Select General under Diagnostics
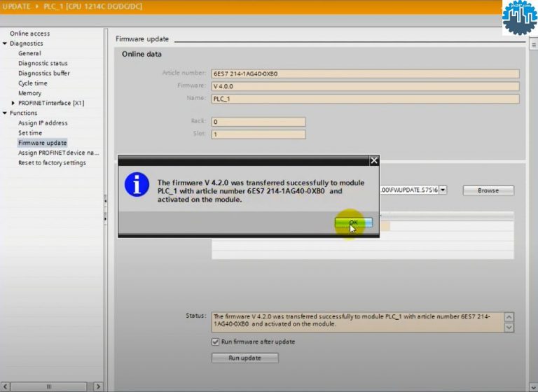The image size is (538, 392). [29, 53]
